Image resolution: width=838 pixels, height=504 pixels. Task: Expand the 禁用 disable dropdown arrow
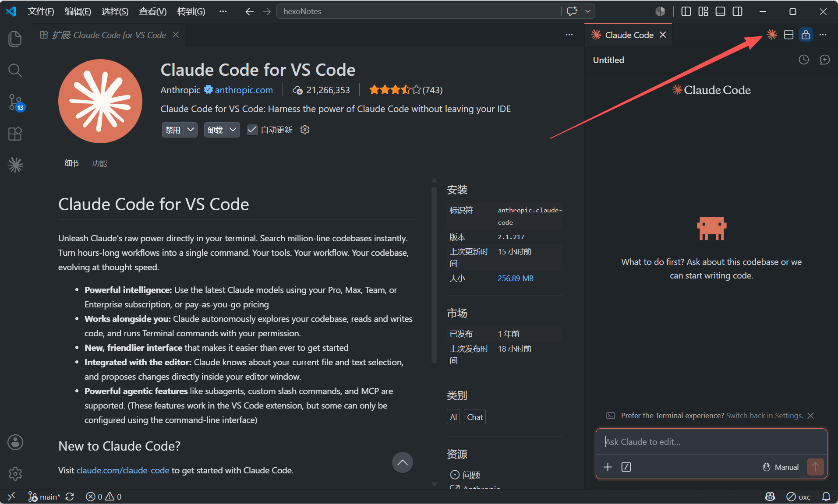pyautogui.click(x=191, y=130)
